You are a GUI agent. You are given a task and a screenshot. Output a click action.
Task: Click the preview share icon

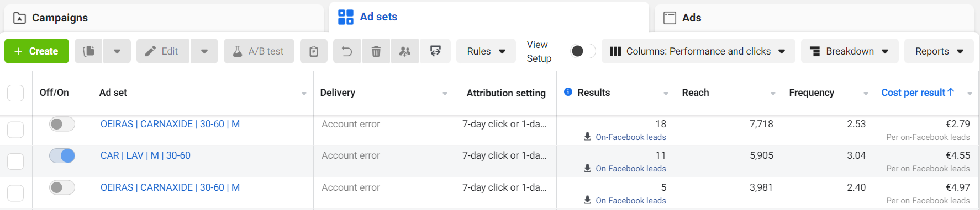point(435,51)
